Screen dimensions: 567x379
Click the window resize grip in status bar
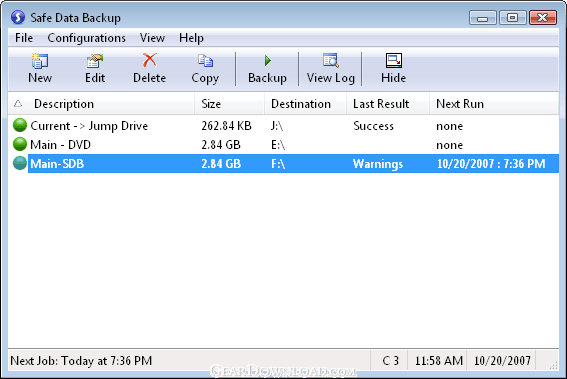pos(554,366)
